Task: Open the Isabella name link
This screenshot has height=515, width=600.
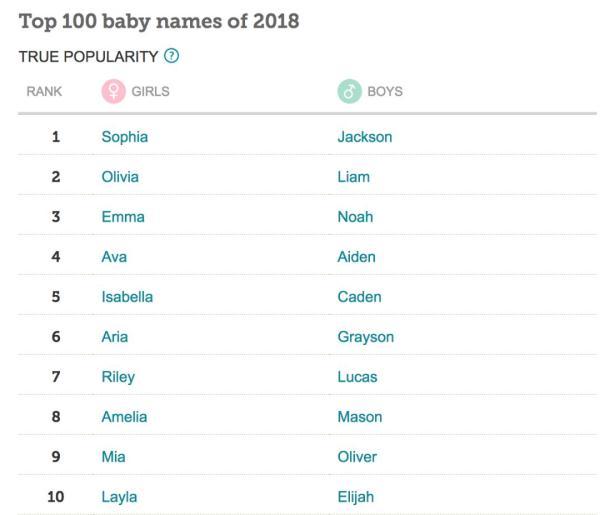Action: click(x=127, y=297)
